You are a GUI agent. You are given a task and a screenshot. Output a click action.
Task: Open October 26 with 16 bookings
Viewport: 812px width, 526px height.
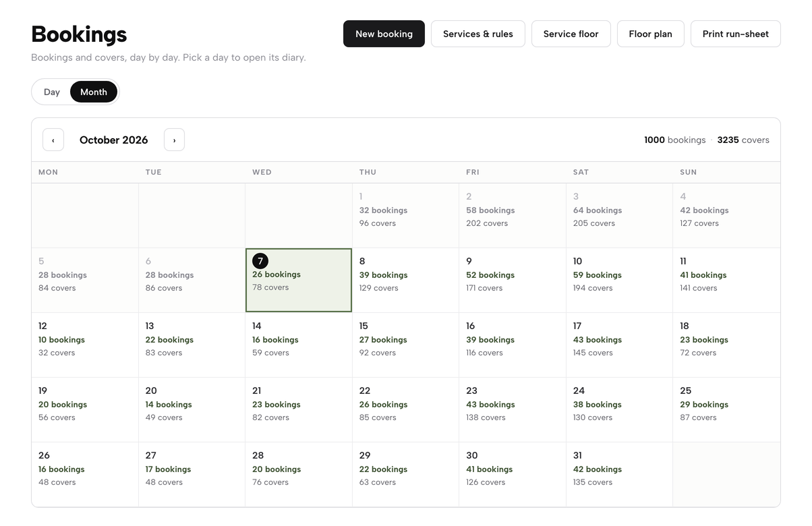[x=85, y=474]
